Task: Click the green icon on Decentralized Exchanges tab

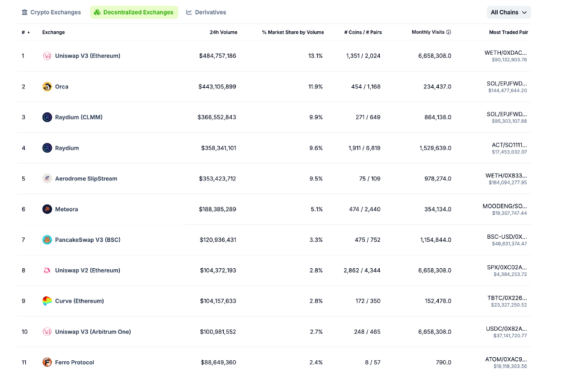Action: tap(97, 13)
